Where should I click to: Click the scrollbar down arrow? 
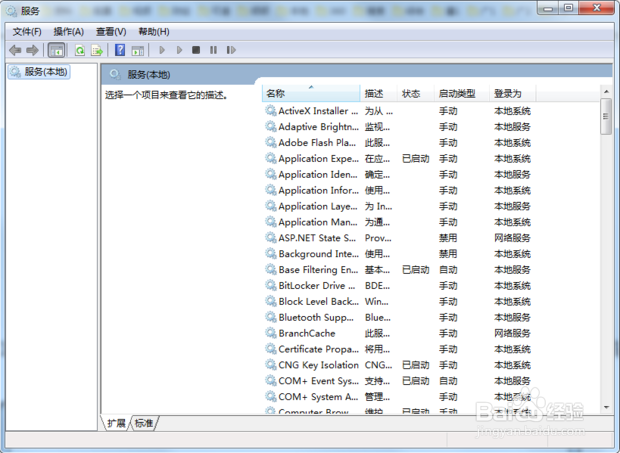tap(606, 407)
